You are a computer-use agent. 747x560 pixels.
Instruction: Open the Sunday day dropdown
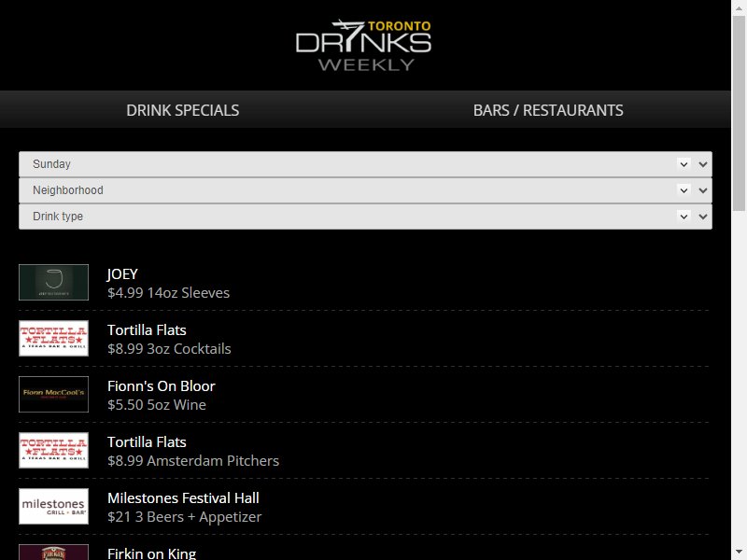(365, 164)
